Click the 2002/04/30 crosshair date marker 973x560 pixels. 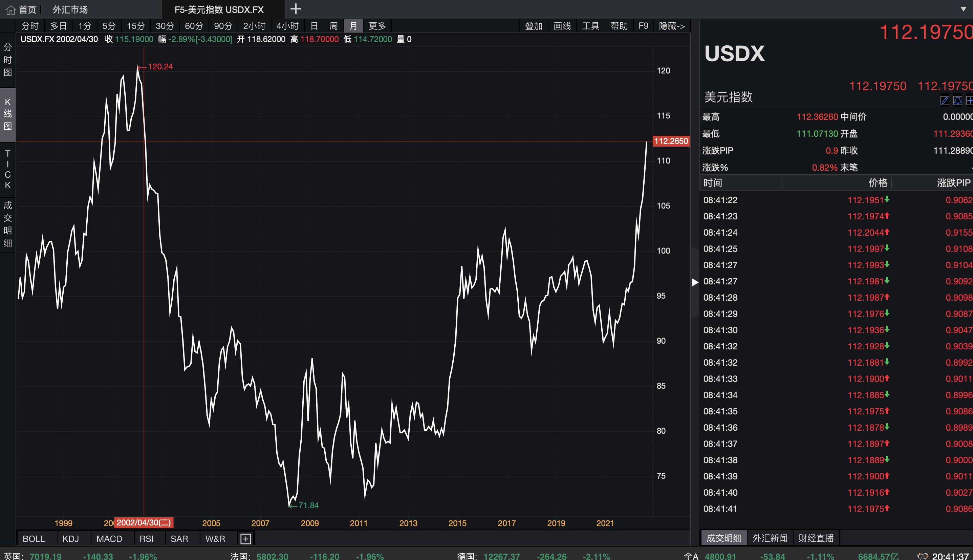pyautogui.click(x=144, y=523)
